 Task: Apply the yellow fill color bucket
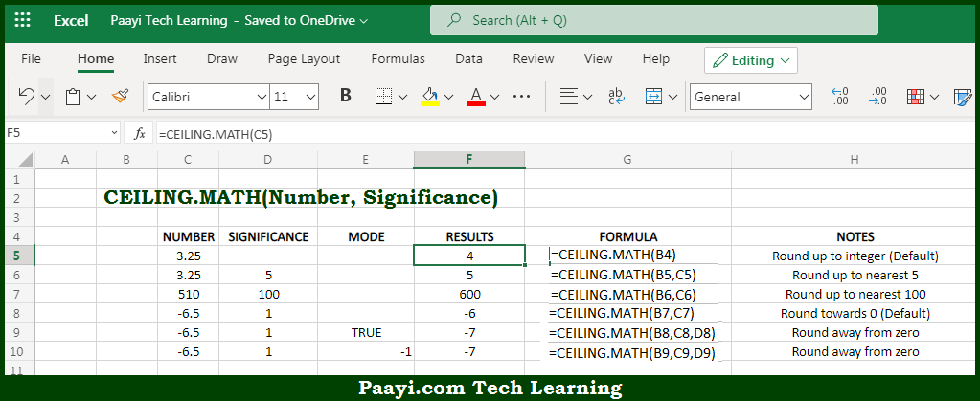click(x=430, y=97)
